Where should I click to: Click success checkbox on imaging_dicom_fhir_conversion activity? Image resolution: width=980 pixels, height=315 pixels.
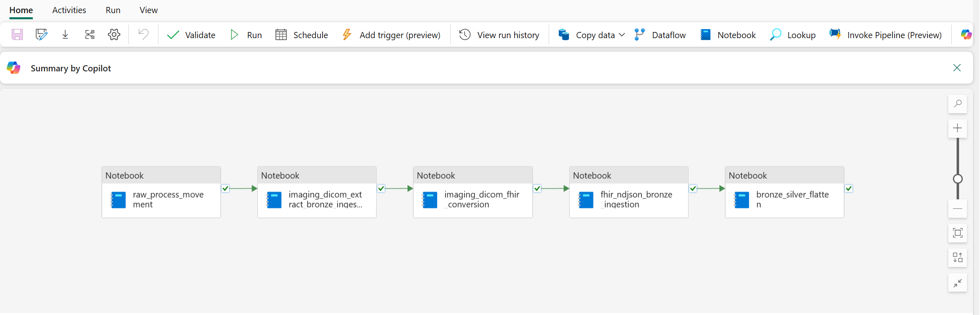click(x=537, y=189)
